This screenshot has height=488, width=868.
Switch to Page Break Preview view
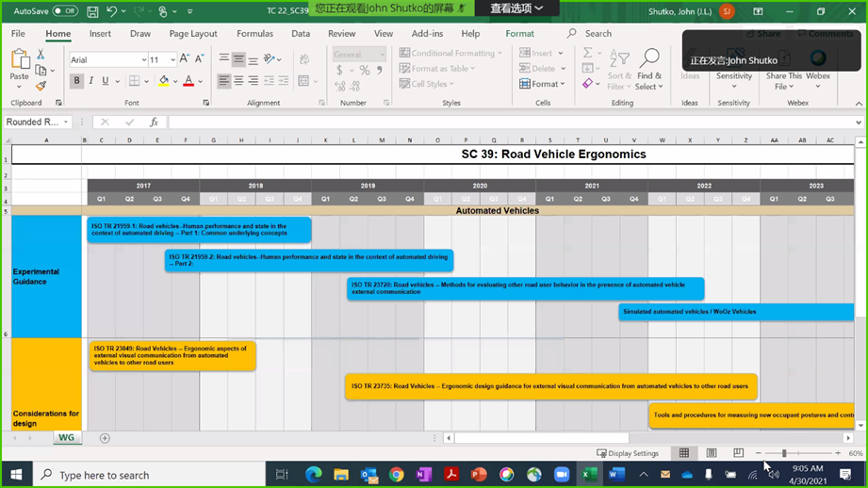(x=738, y=453)
